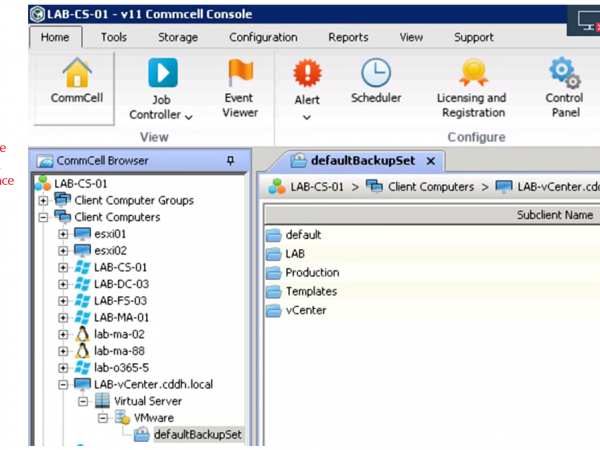The height and width of the screenshot is (450, 600).
Task: Click LAB-CS-01 in the breadcrumb
Action: pyautogui.click(x=316, y=187)
